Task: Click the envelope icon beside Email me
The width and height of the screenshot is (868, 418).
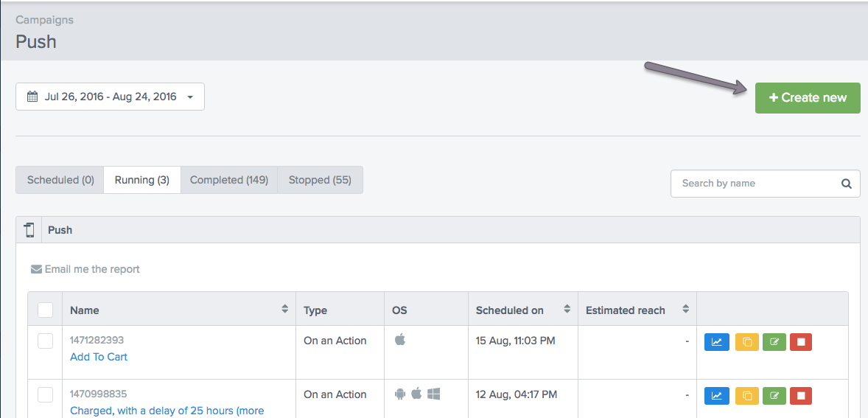Action: (x=37, y=270)
